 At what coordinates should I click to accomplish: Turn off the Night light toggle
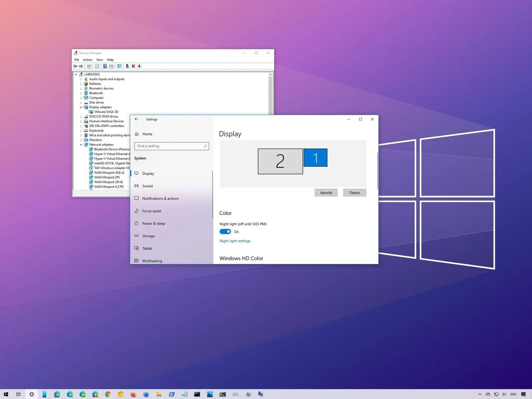225,232
